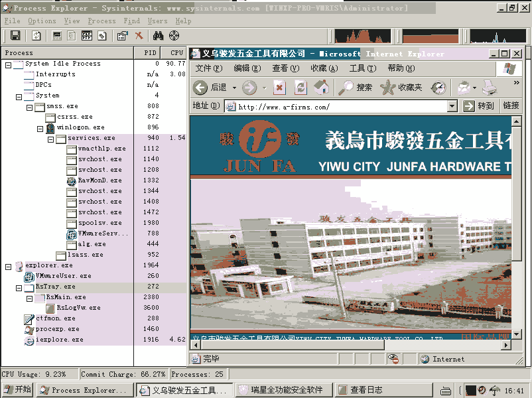Collapse System Idle Process tree node
The height and width of the screenshot is (398, 532).
(x=8, y=66)
